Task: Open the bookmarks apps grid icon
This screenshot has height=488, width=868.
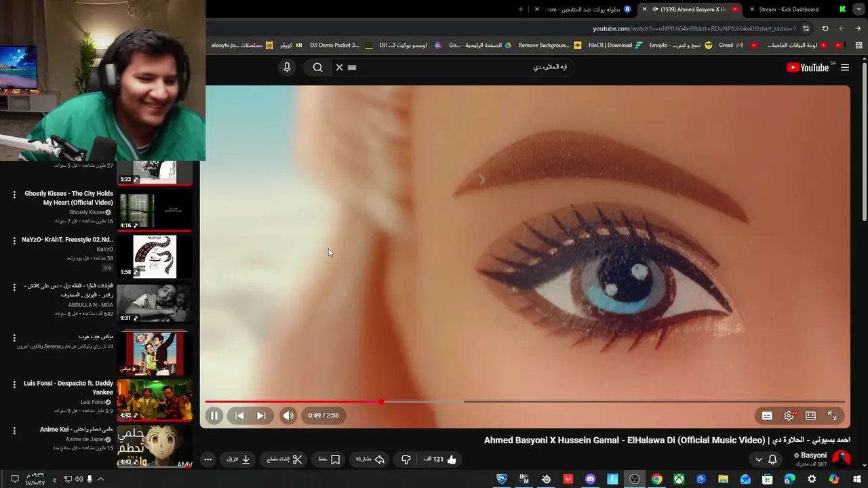Action: 859,45
